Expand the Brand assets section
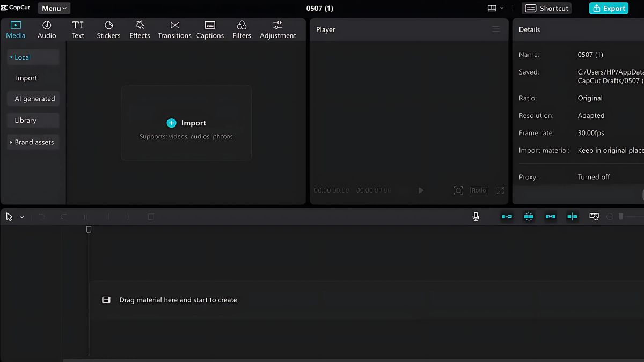The image size is (644, 362). pyautogui.click(x=33, y=142)
